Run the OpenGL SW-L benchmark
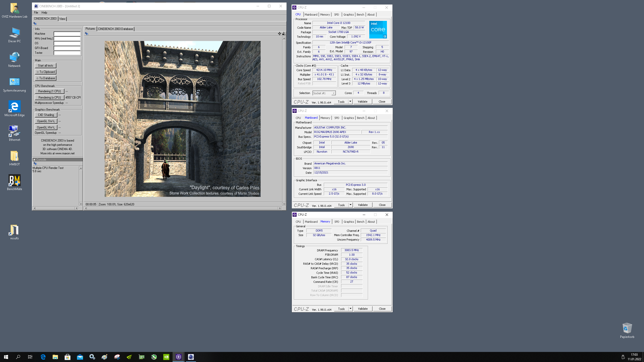Image resolution: width=644 pixels, height=362 pixels. point(46,121)
